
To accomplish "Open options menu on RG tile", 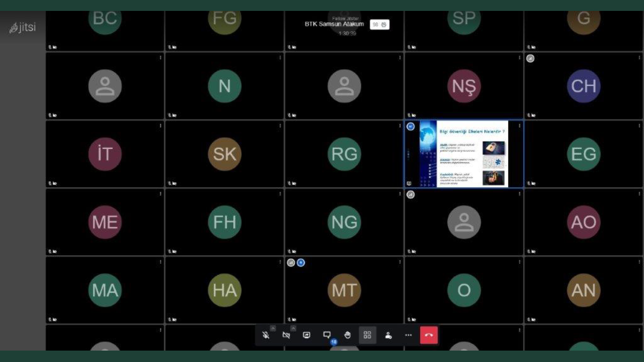I will pos(400,126).
